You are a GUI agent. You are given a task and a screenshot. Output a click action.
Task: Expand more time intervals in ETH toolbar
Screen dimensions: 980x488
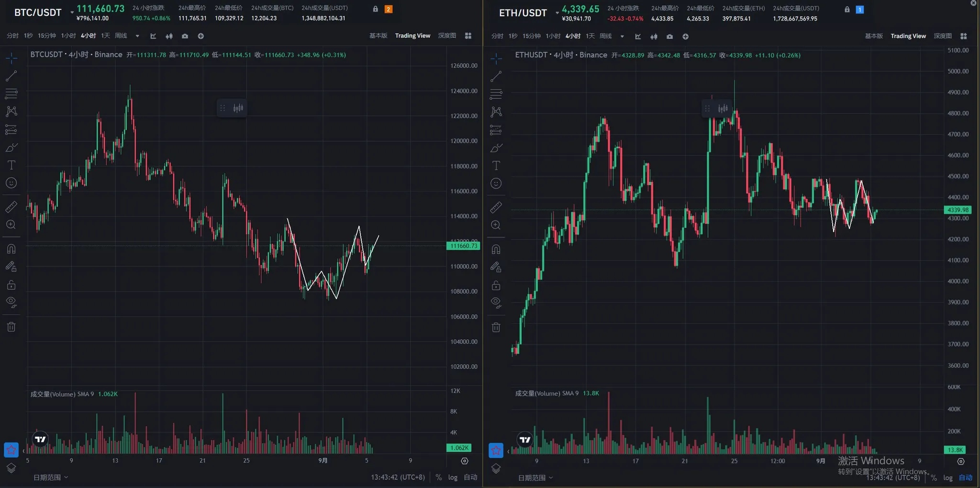(622, 36)
